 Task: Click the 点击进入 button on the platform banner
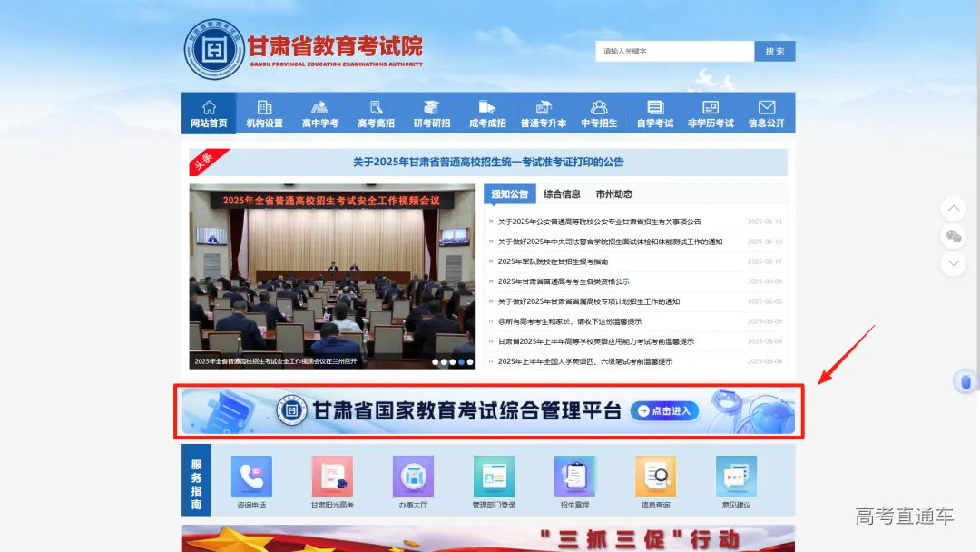click(x=664, y=411)
